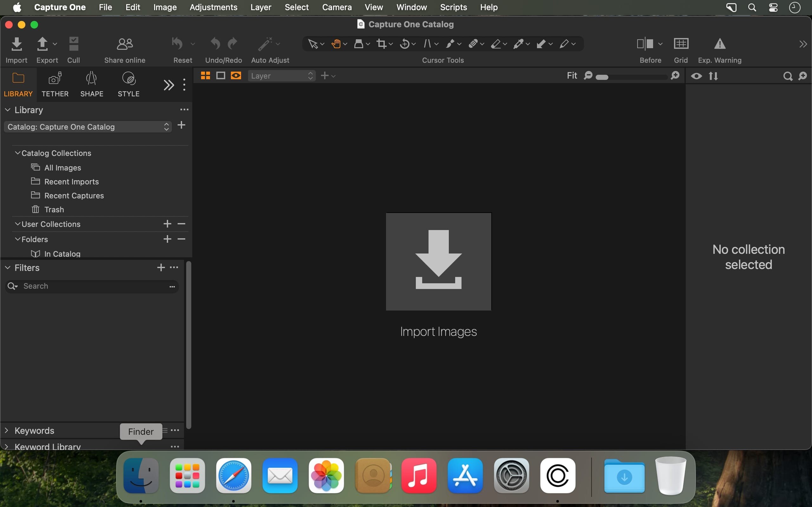Expand the Keywords panel
The image size is (812, 507).
pos(6,430)
